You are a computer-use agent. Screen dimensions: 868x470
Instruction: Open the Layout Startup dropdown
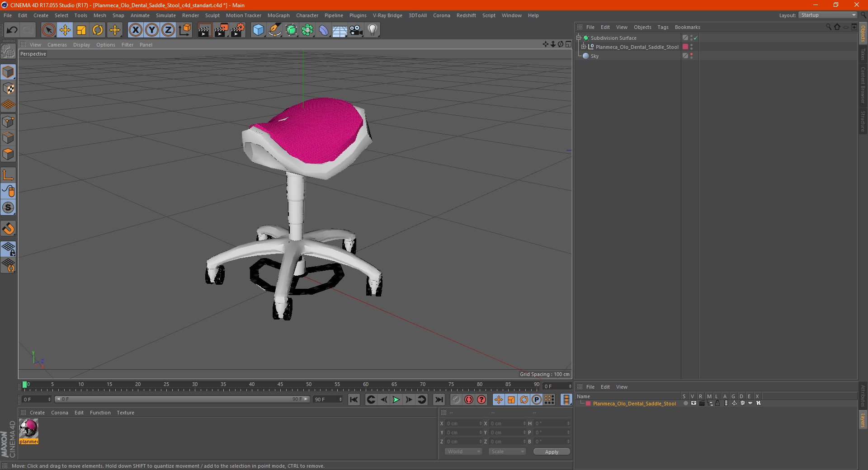click(x=828, y=15)
